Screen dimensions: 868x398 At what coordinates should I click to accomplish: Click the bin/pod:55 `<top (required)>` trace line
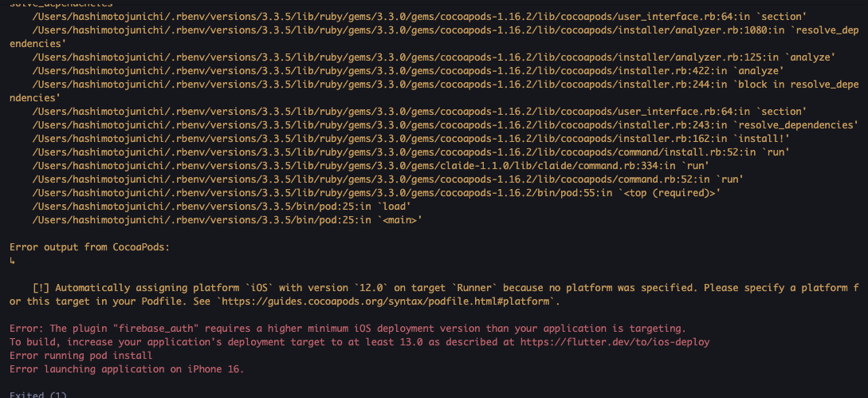pyautogui.click(x=376, y=192)
